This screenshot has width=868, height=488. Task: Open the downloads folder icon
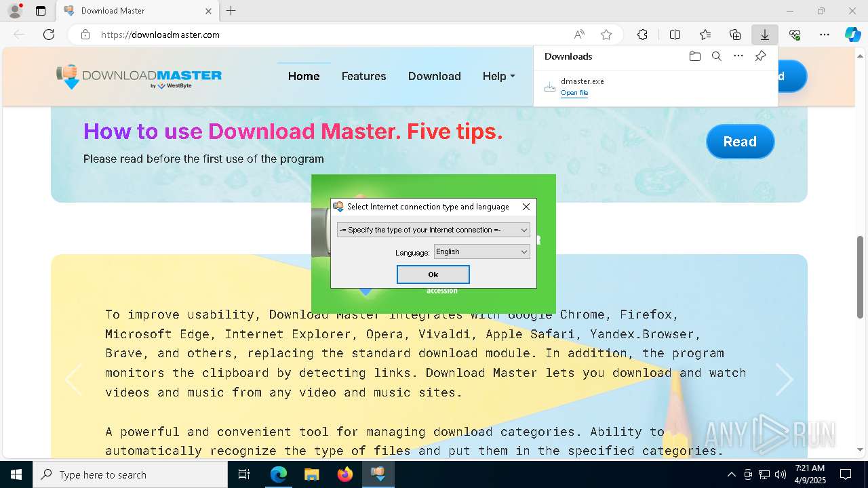pyautogui.click(x=694, y=56)
